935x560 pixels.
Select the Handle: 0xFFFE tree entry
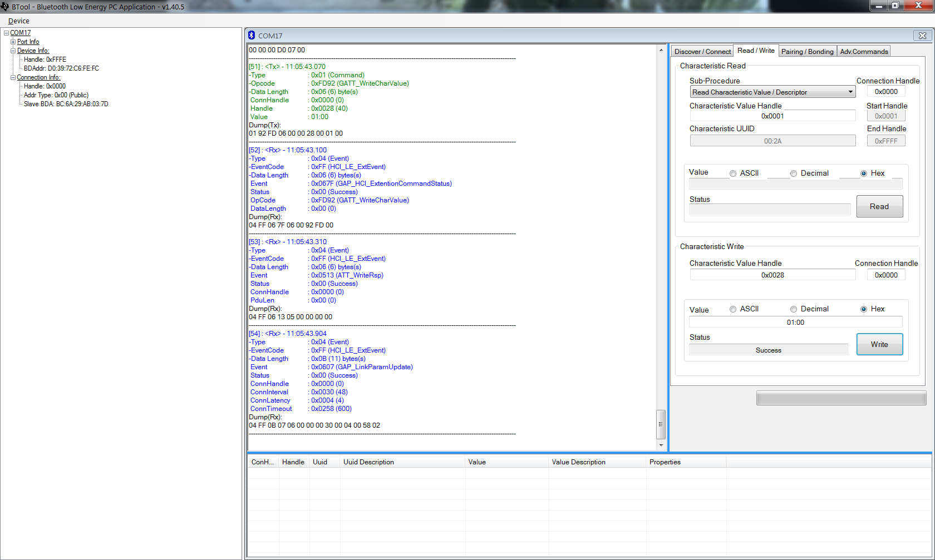pyautogui.click(x=45, y=60)
